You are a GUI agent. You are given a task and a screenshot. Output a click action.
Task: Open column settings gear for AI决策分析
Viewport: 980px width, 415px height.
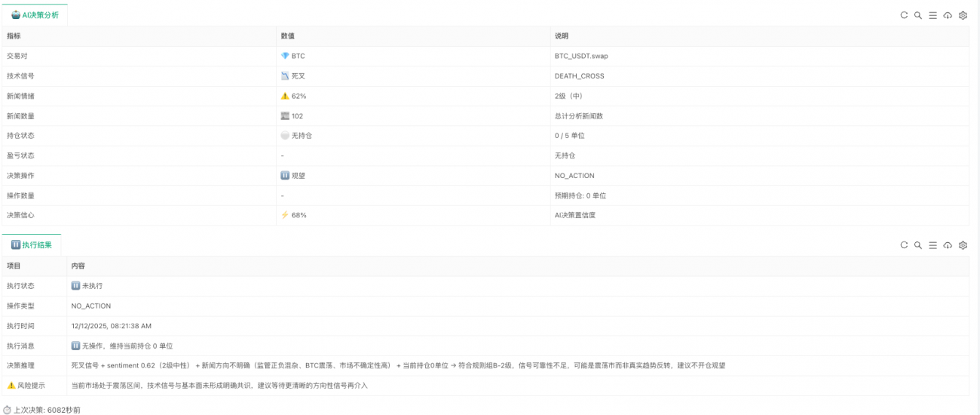[963, 15]
